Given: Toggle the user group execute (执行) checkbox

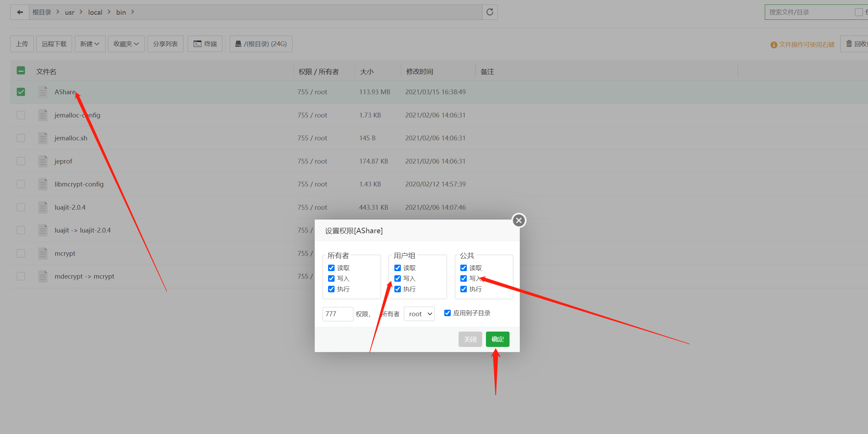Looking at the screenshot, I should tap(397, 289).
